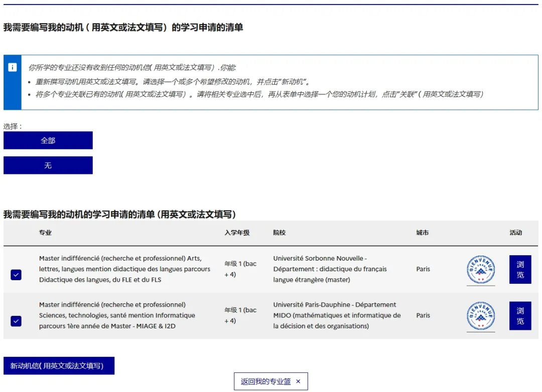This screenshot has height=392, width=542.
Task: Click 浏览 for the Sorbonne Nouvelle program
Action: coord(520,269)
